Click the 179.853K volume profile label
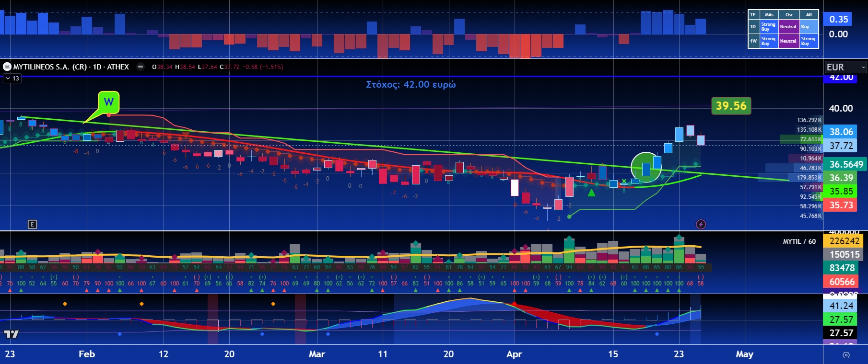 (809, 178)
